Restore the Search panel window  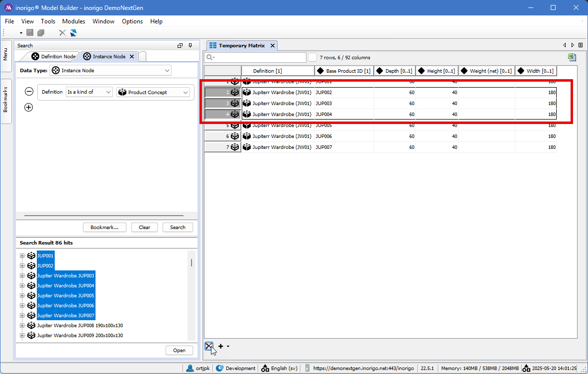point(180,45)
